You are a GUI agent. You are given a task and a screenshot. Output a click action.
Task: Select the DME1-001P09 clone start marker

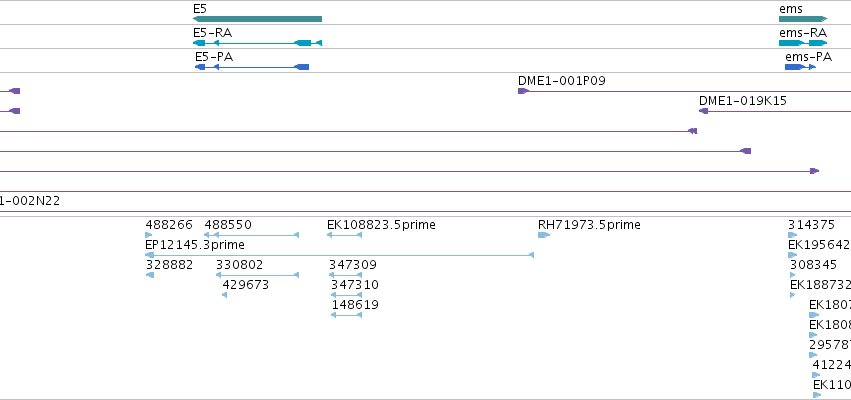523,91
